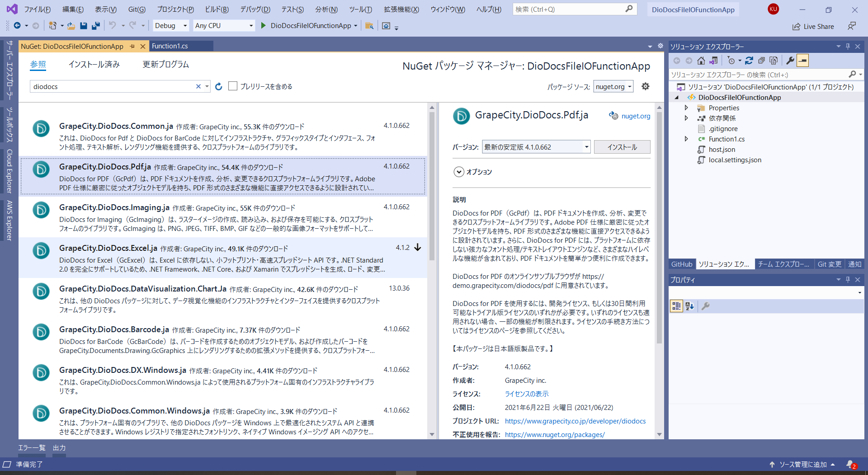Screen dimensions: 868x475
Task: Select the GrapeCity.DioDocs.Imaging.ja package
Action: (223, 217)
